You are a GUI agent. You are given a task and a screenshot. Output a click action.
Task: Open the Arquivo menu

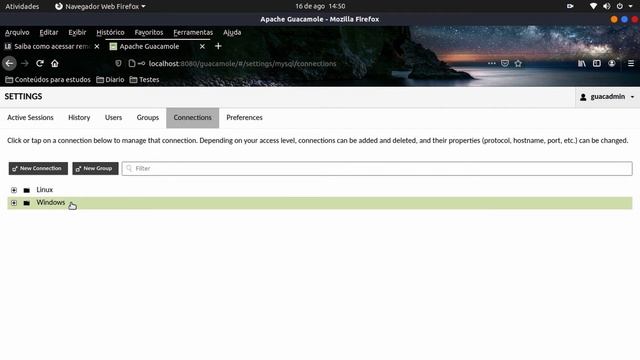coord(17,32)
